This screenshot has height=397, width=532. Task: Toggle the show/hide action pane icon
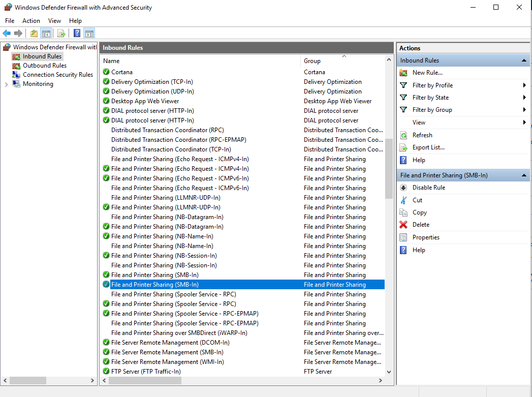89,33
